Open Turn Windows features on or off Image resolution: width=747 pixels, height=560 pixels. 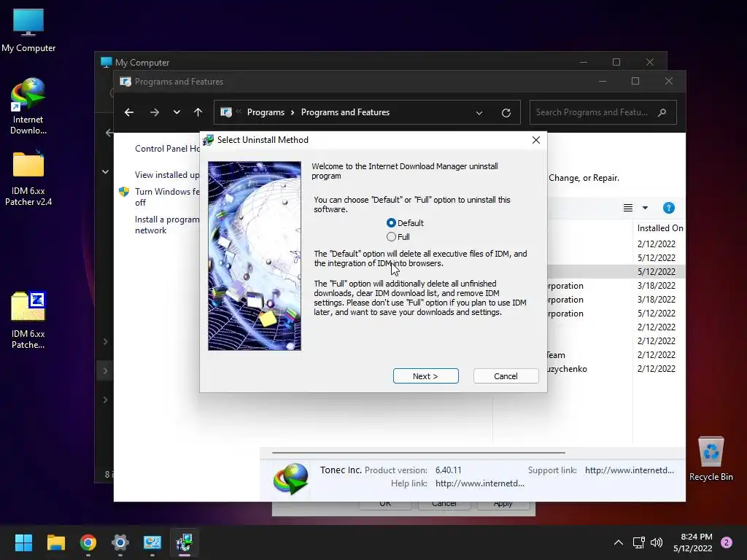(167, 197)
